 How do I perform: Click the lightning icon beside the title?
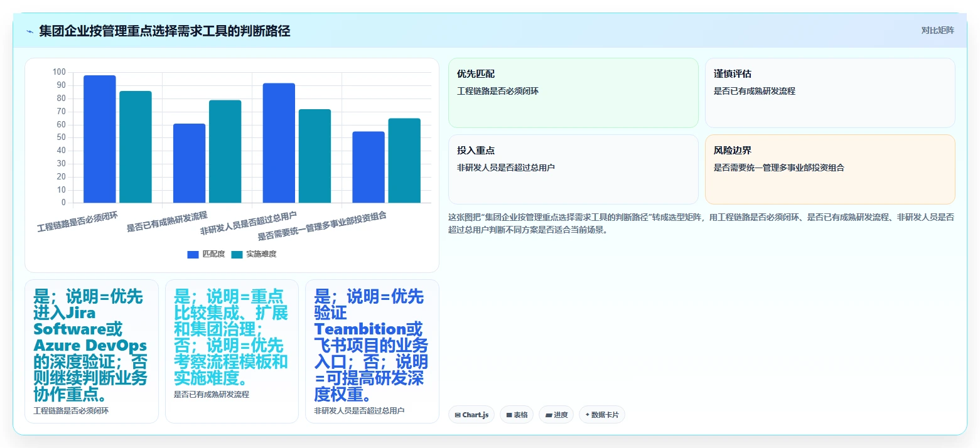click(30, 31)
